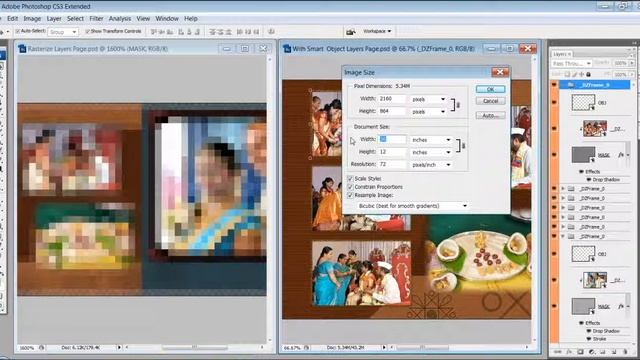The height and width of the screenshot is (360, 640).
Task: Click the Auto-Align Layers icon
Action: pos(271,32)
